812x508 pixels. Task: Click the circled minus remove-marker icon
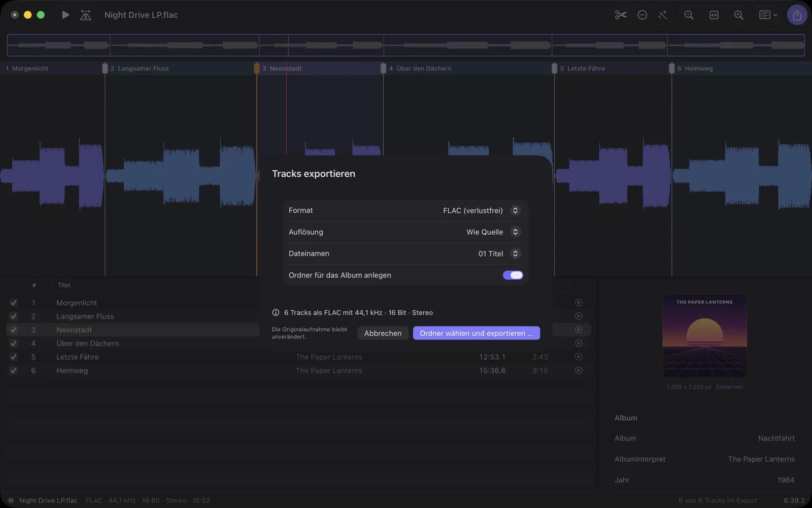[642, 15]
